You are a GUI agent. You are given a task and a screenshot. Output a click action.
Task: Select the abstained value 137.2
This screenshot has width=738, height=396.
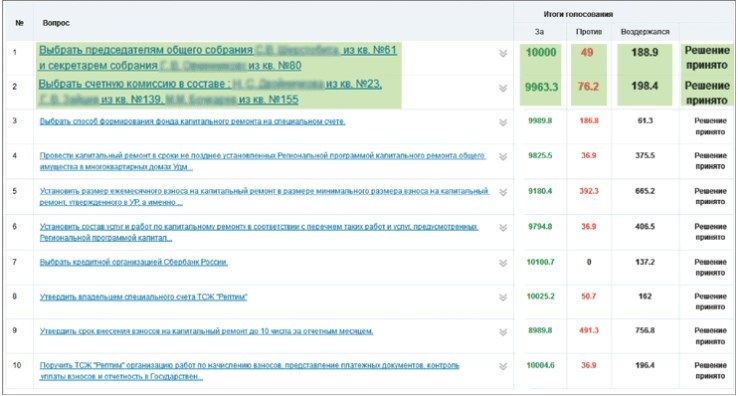click(x=645, y=262)
